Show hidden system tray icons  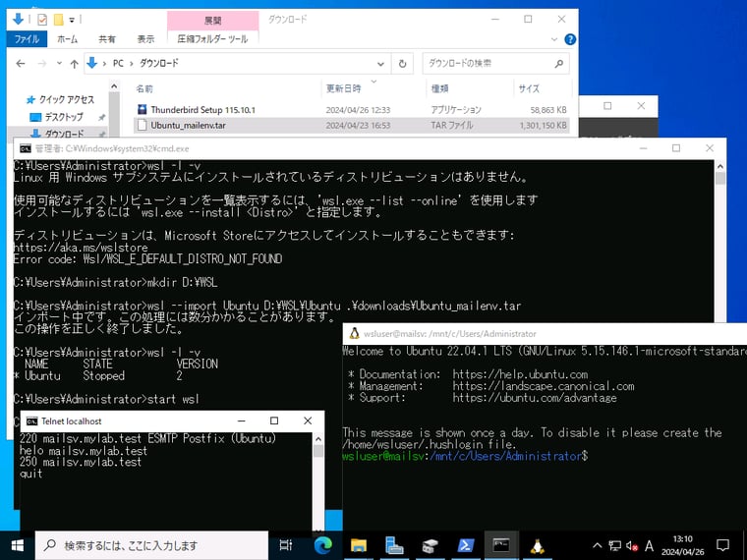coord(595,545)
